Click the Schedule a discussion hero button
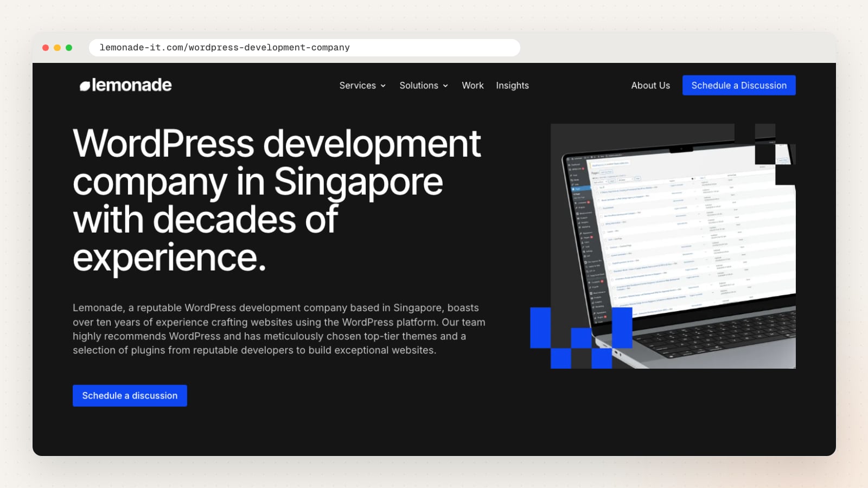The height and width of the screenshot is (488, 868). point(130,396)
